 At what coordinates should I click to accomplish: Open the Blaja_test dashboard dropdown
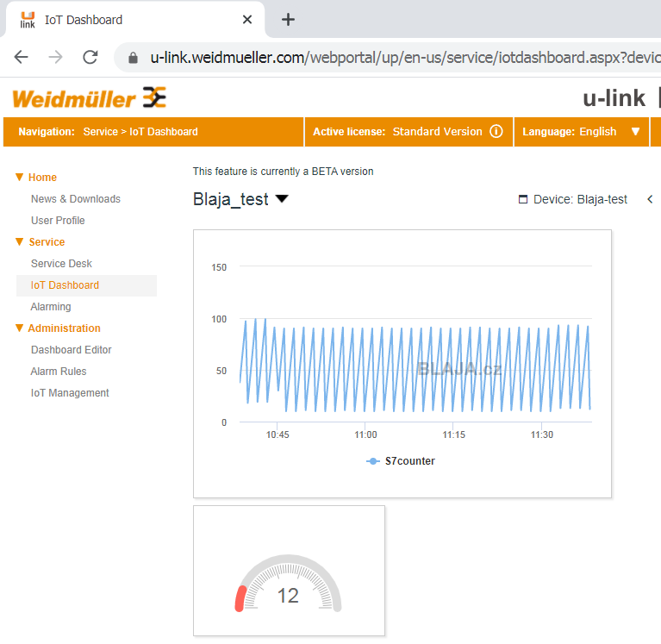(x=282, y=198)
